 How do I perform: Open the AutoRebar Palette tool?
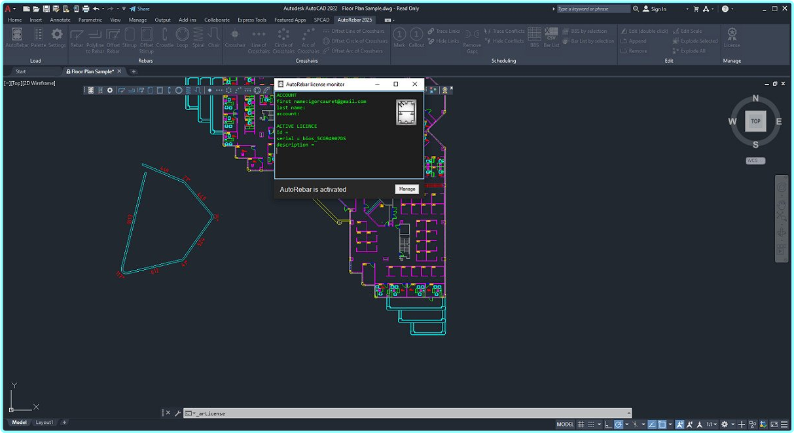tap(38, 37)
